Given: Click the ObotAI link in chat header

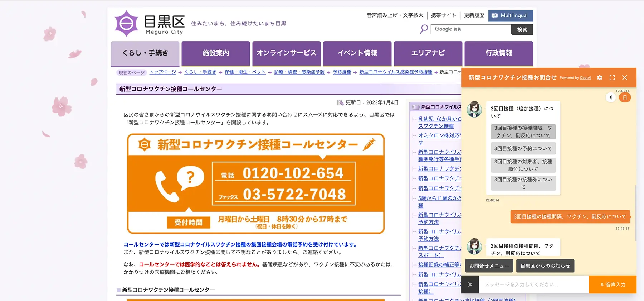Looking at the screenshot, I should coord(585,78).
